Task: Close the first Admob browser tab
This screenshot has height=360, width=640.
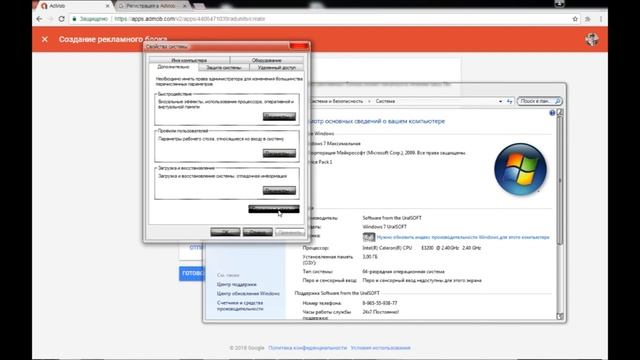Action: click(107, 6)
